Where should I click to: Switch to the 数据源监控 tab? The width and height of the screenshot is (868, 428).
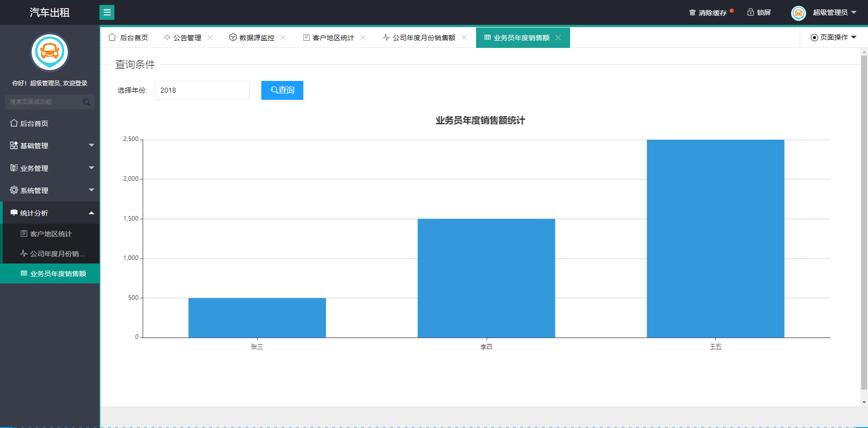[x=257, y=38]
